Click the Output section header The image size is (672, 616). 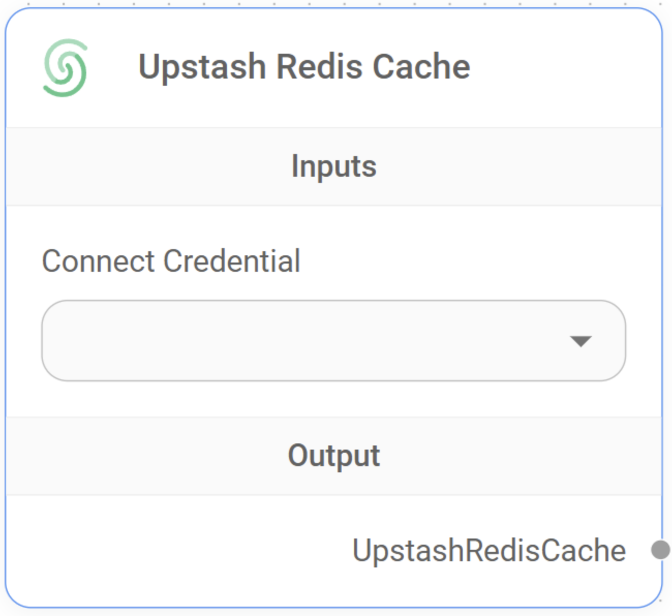pos(334,456)
